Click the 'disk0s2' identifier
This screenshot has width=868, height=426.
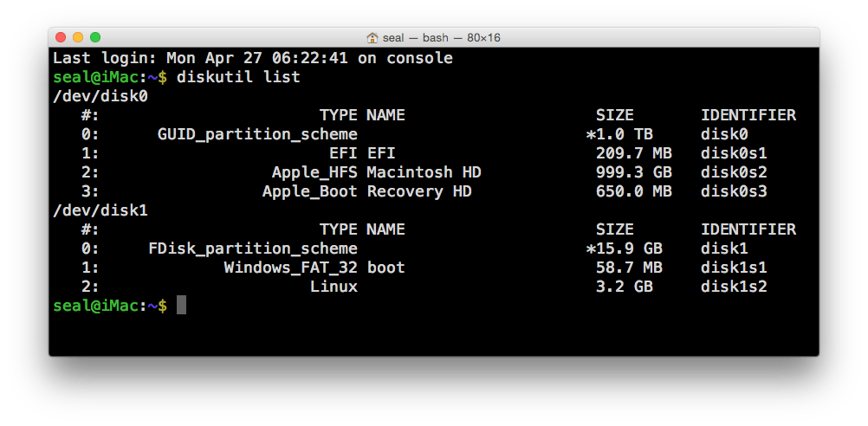(734, 172)
